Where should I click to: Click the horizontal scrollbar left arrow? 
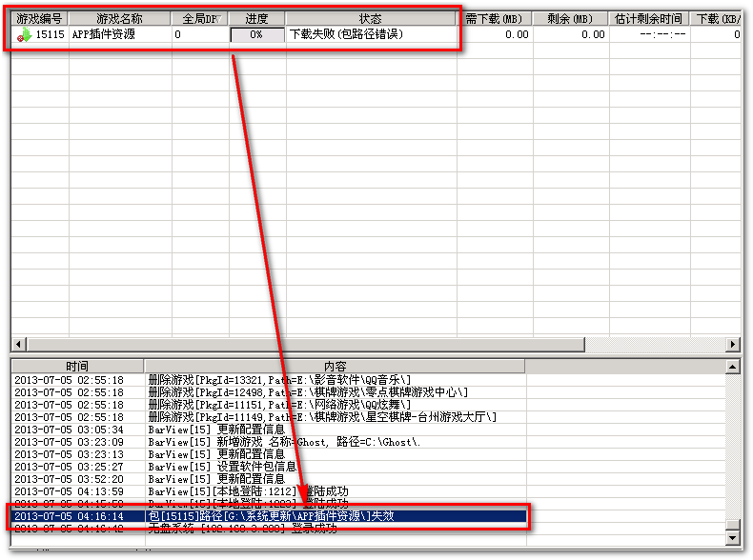point(19,344)
